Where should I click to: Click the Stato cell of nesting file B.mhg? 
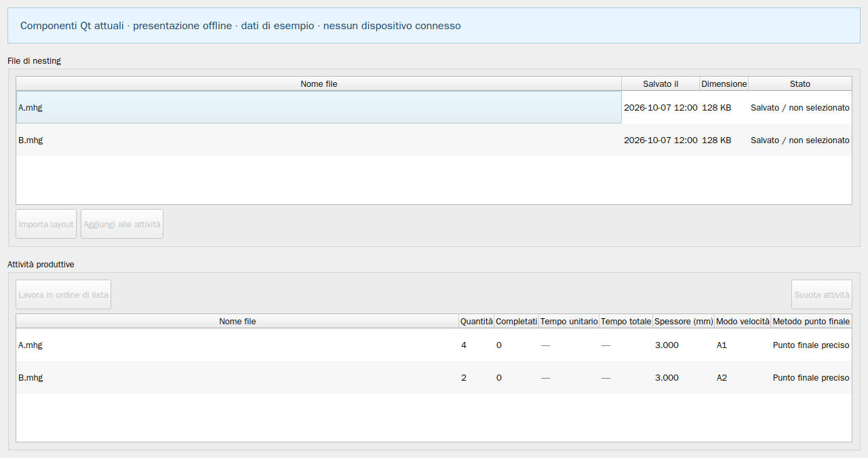pos(800,140)
